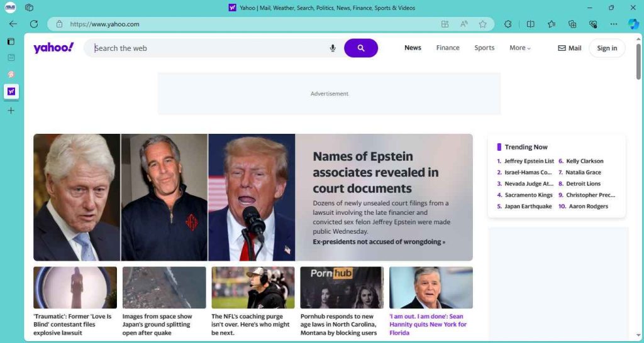
Task: Open the Edge Settings and more ellipsis menu
Action: click(614, 24)
